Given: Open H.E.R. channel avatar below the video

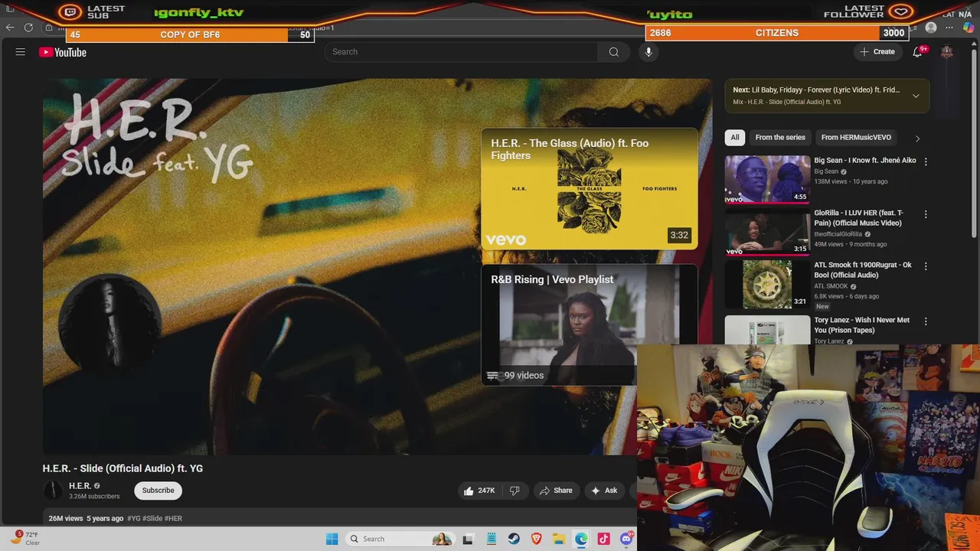Looking at the screenshot, I should [x=53, y=491].
